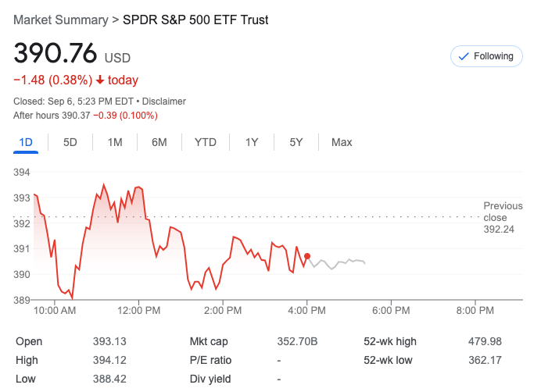Open the 6M chart view
This screenshot has width=541, height=392.
tap(159, 142)
